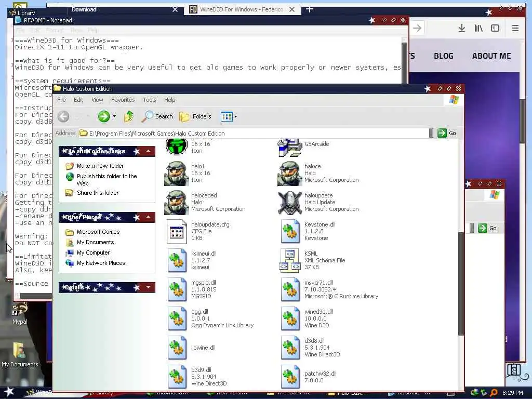Click the taskbar clock showing 8:29 PM
Screen dimensions: 532x399
pos(512,393)
